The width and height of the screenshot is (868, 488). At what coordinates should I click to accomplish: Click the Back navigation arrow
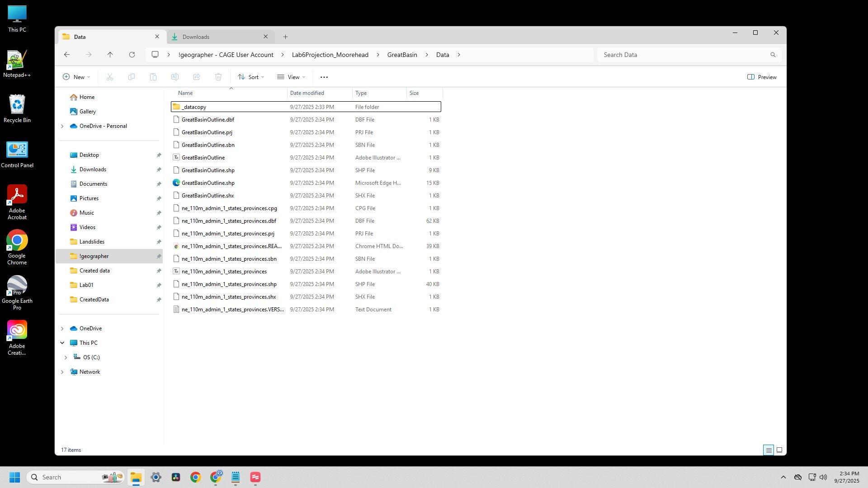tap(67, 55)
